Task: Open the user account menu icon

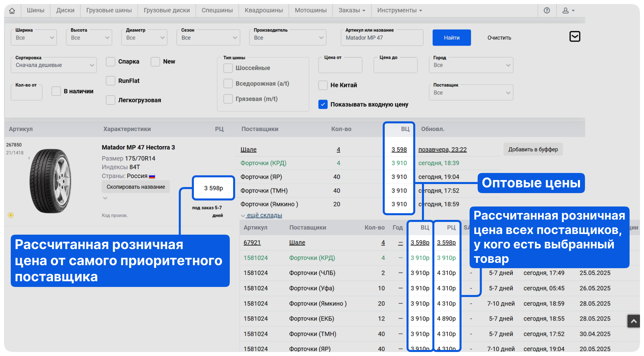Action: pos(568,10)
